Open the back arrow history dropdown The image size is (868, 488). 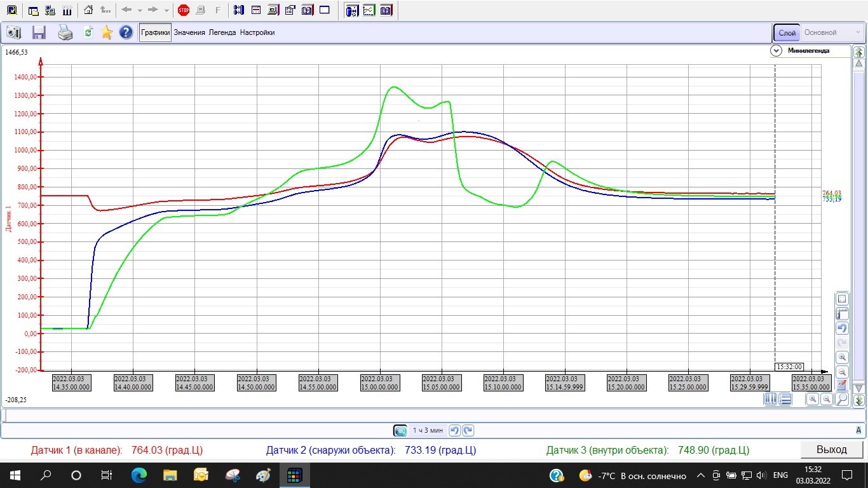[x=140, y=10]
